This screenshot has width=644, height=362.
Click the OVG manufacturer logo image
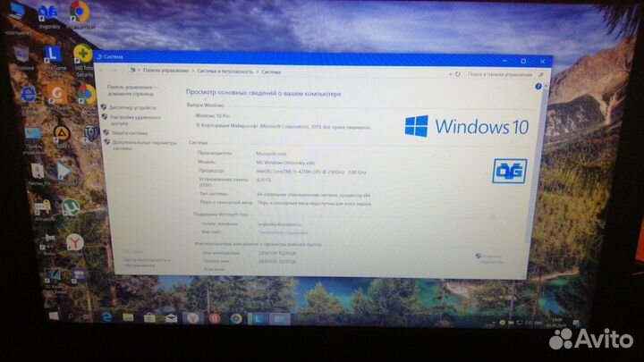pos(509,171)
